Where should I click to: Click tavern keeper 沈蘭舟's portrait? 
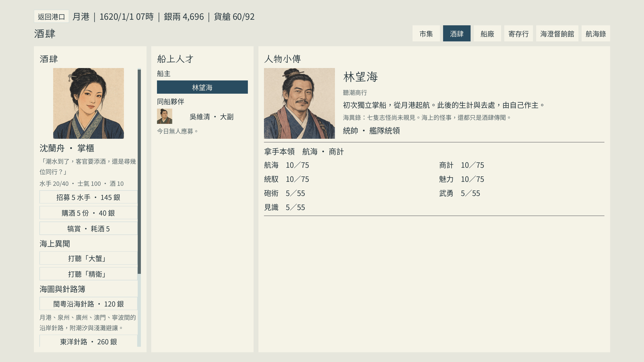[x=88, y=103]
